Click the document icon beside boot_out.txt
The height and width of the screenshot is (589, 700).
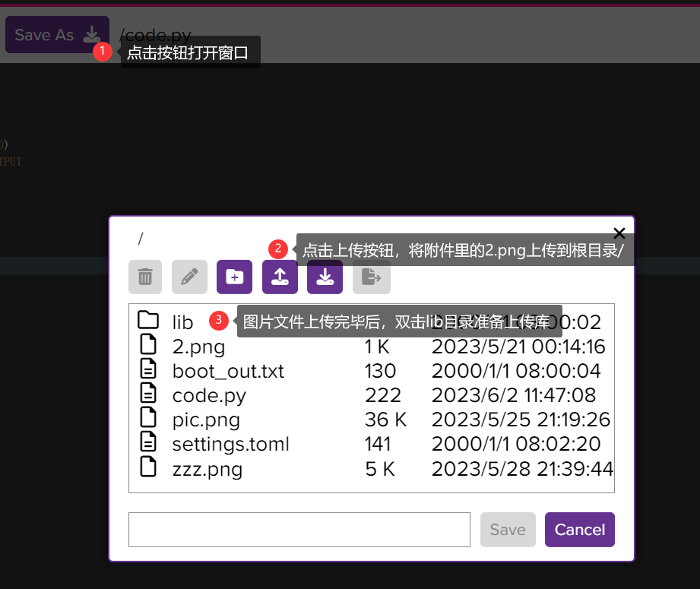(x=148, y=369)
